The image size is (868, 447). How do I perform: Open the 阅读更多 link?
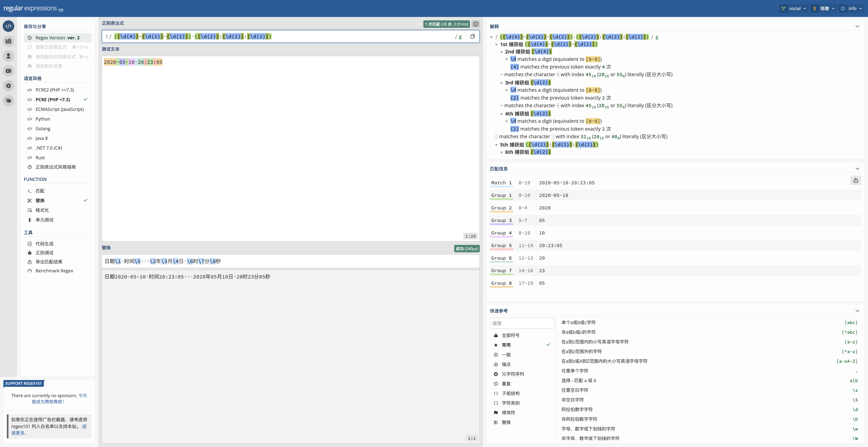pyautogui.click(x=49, y=430)
